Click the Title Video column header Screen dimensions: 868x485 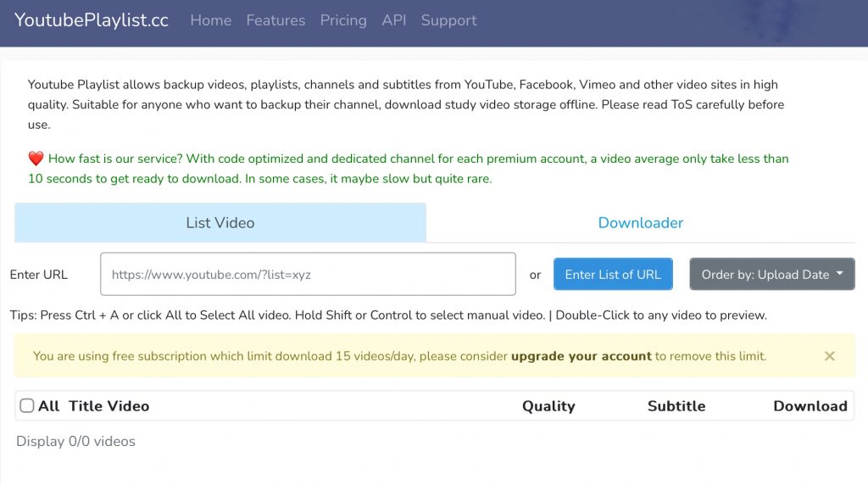pos(108,406)
